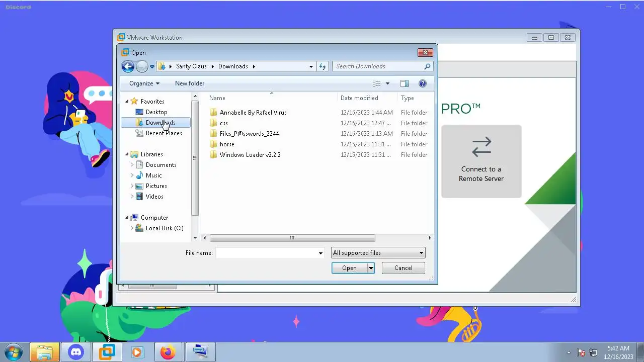Click the on-screen keyboard taskbar icon
644x362 pixels.
pyautogui.click(x=200, y=352)
